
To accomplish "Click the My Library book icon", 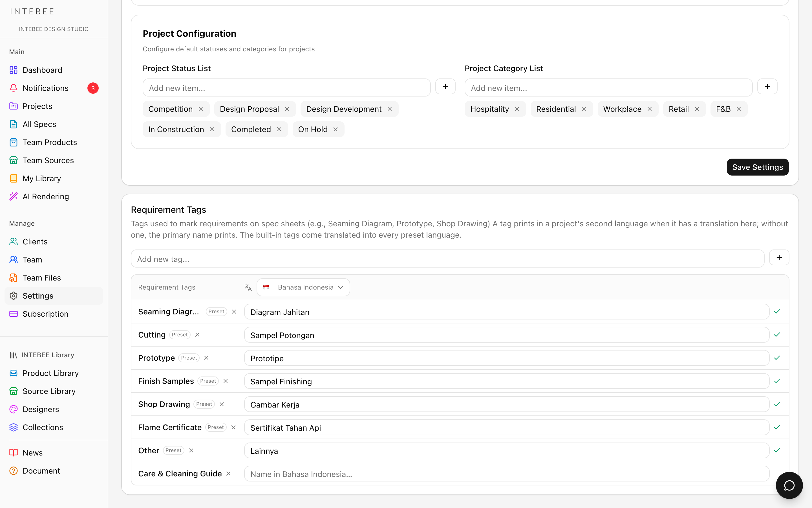I will (x=14, y=178).
